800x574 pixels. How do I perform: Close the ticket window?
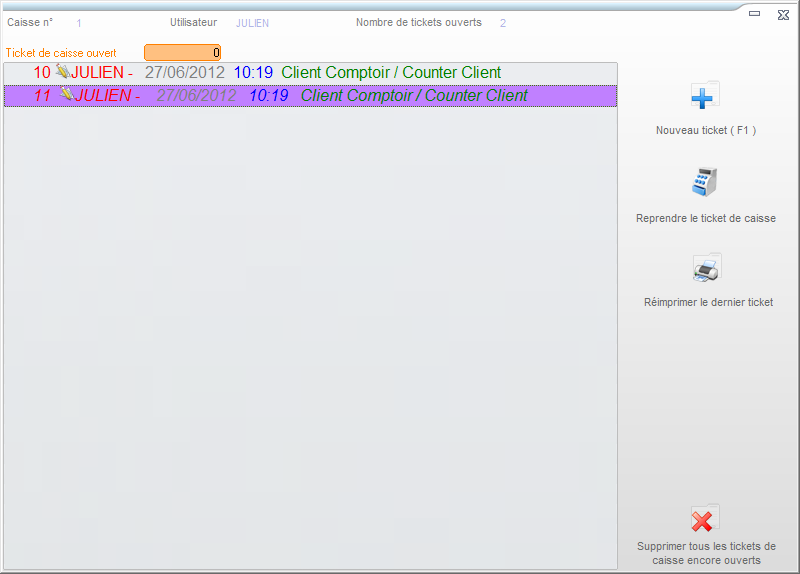783,14
